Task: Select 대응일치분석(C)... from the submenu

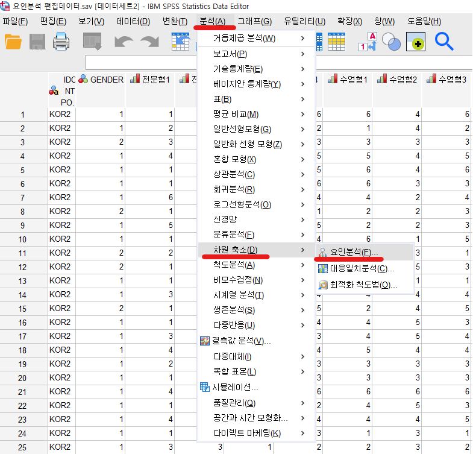Action: click(365, 268)
